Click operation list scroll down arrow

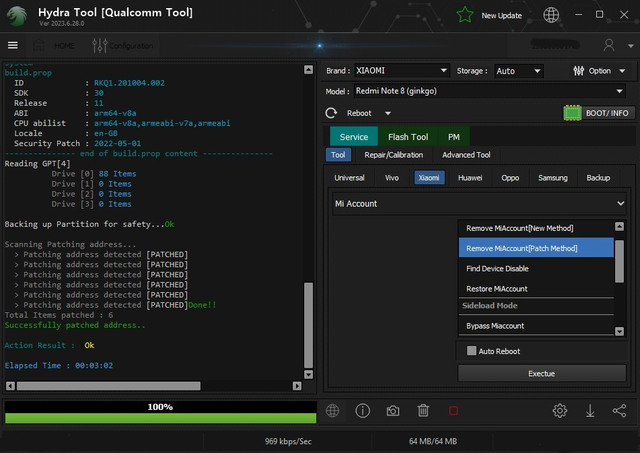(x=619, y=331)
